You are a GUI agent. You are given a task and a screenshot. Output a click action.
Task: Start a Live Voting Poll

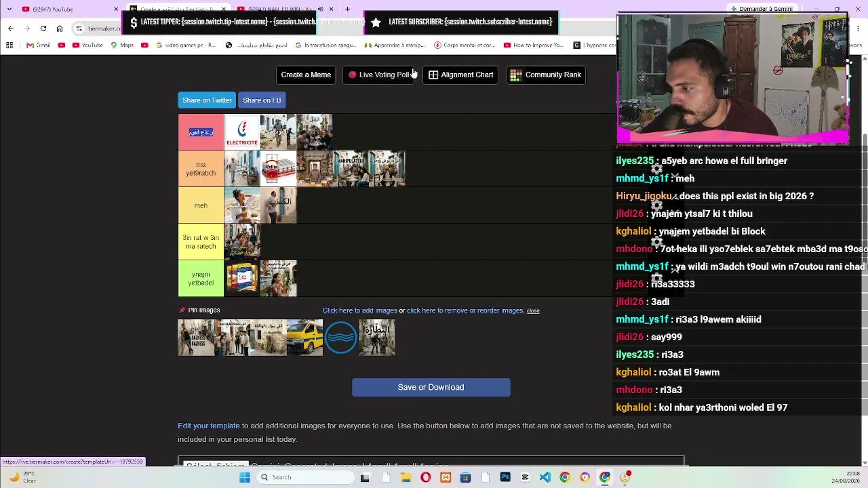[x=380, y=75]
